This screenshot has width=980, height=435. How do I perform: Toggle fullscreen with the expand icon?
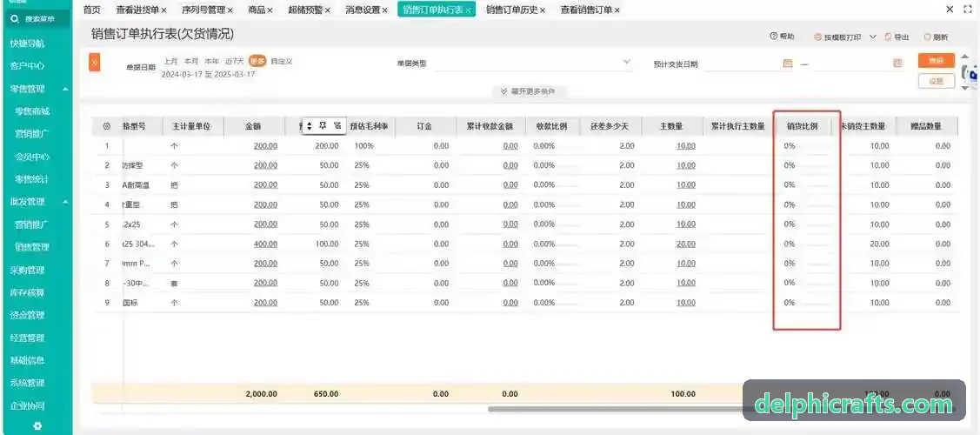click(x=969, y=10)
